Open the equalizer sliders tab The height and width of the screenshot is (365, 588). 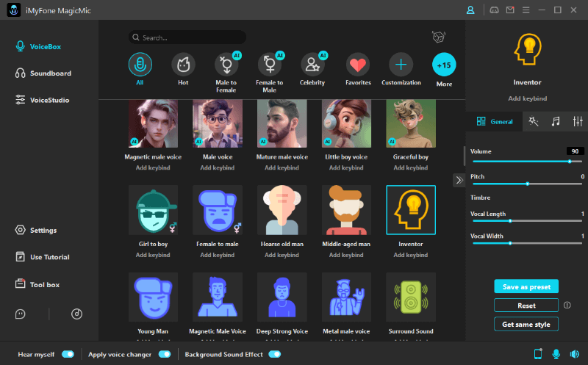(578, 121)
